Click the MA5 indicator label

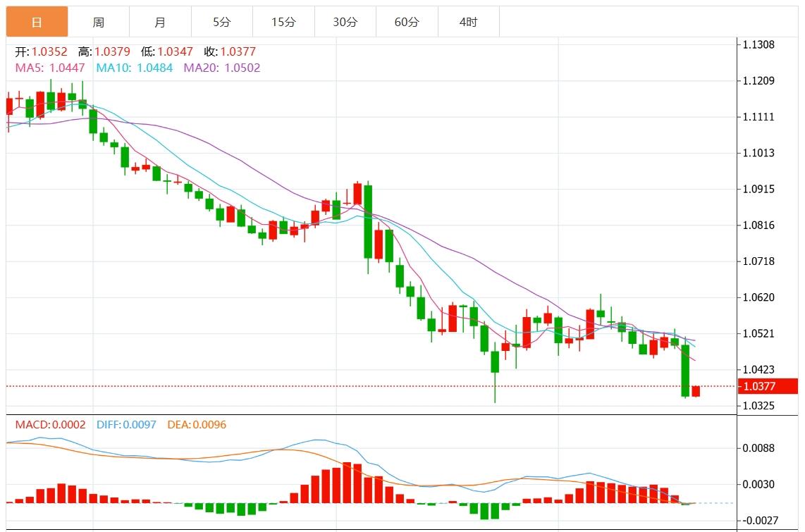(50, 68)
